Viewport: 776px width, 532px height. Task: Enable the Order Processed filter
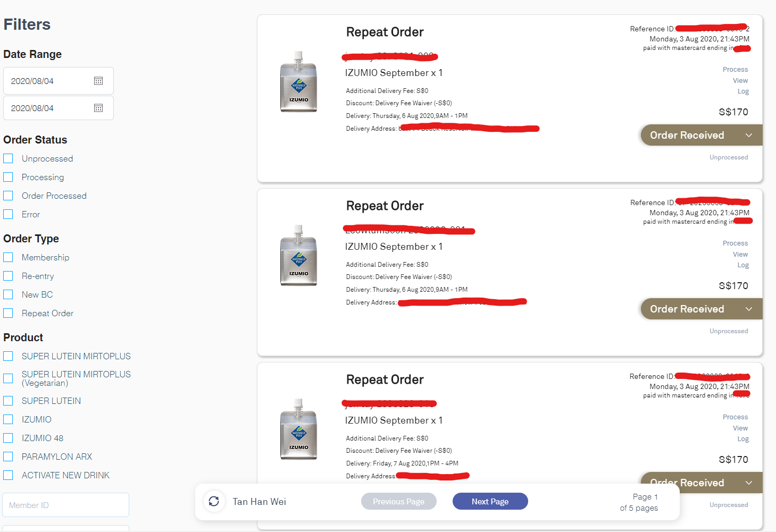click(8, 195)
